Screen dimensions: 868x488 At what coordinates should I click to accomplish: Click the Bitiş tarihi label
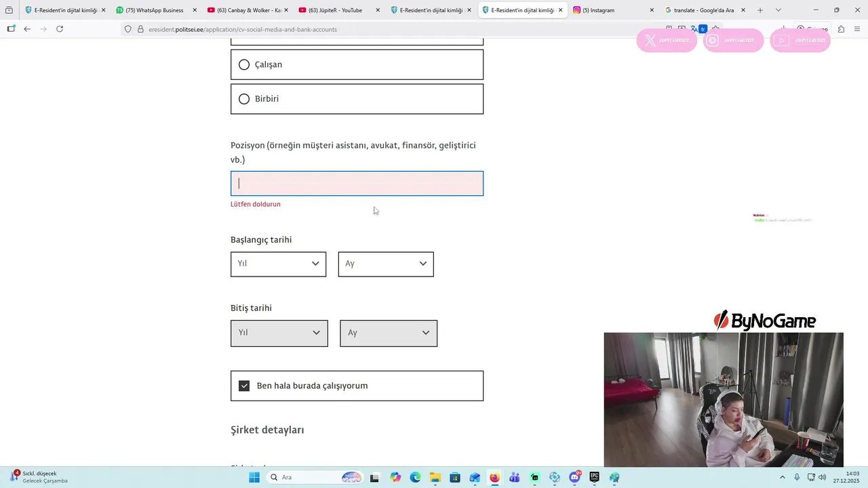click(251, 308)
